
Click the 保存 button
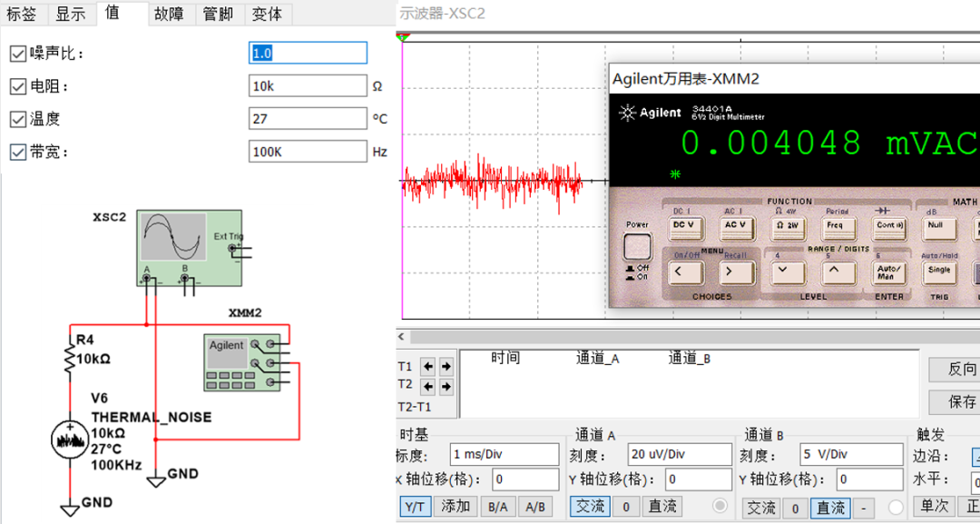(x=955, y=402)
